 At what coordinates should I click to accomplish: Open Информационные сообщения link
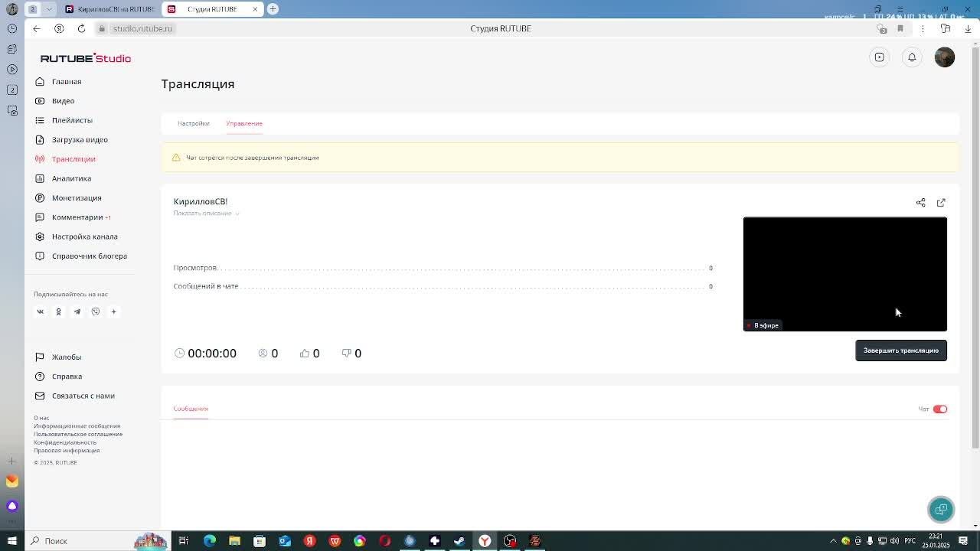pyautogui.click(x=77, y=426)
